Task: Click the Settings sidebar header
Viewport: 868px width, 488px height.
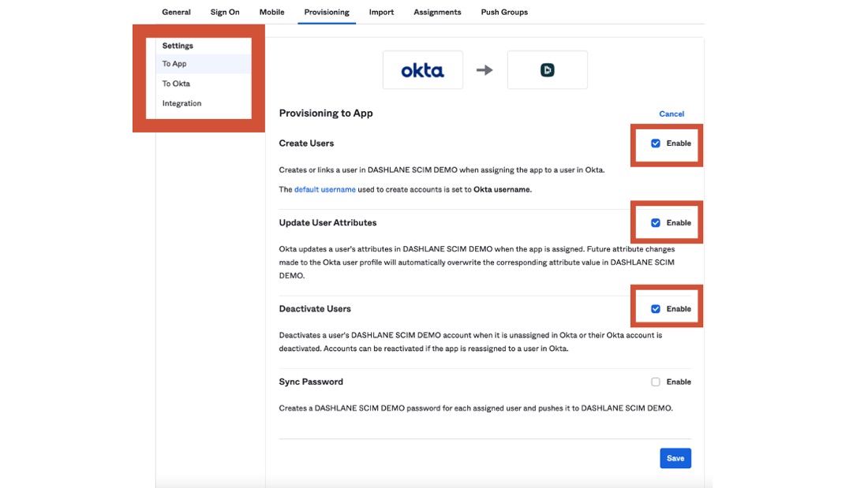Action: tap(178, 46)
